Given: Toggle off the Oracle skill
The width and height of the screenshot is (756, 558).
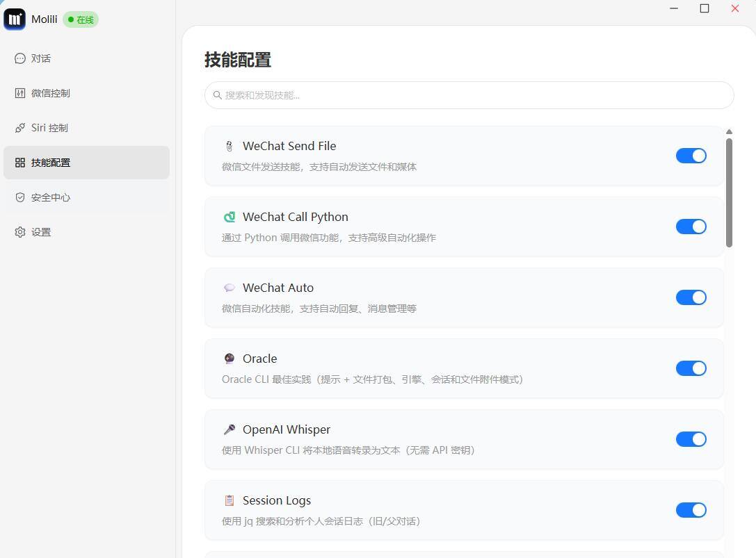Looking at the screenshot, I should point(691,368).
